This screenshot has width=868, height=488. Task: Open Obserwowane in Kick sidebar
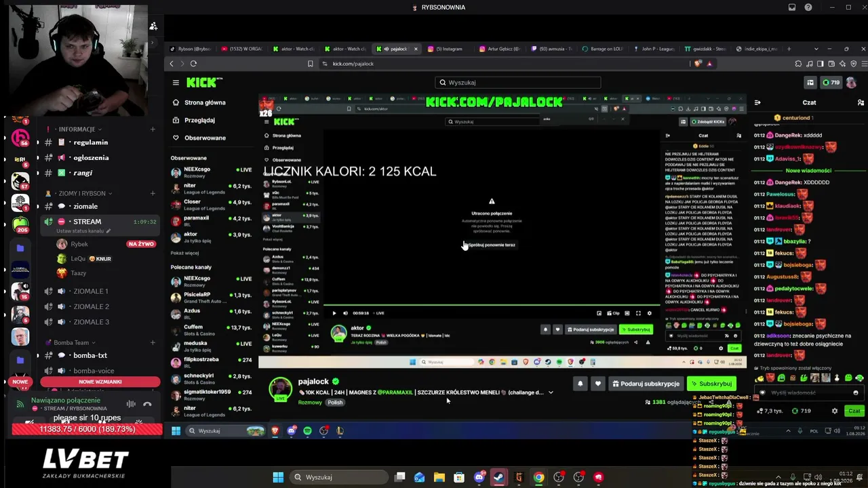click(205, 138)
